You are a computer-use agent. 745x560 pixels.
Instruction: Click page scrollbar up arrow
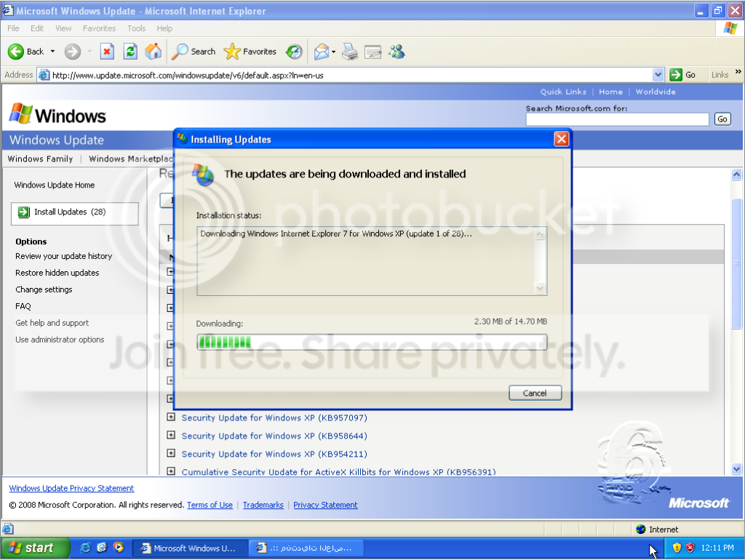pos(736,175)
